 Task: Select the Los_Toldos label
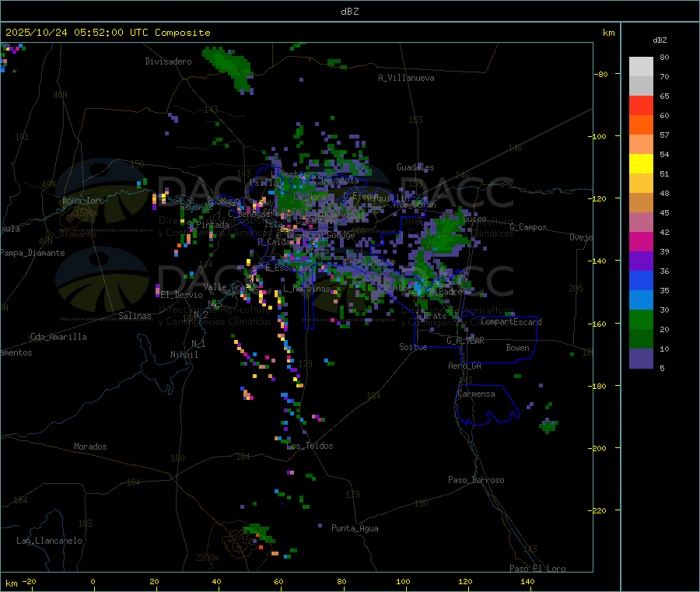point(310,446)
